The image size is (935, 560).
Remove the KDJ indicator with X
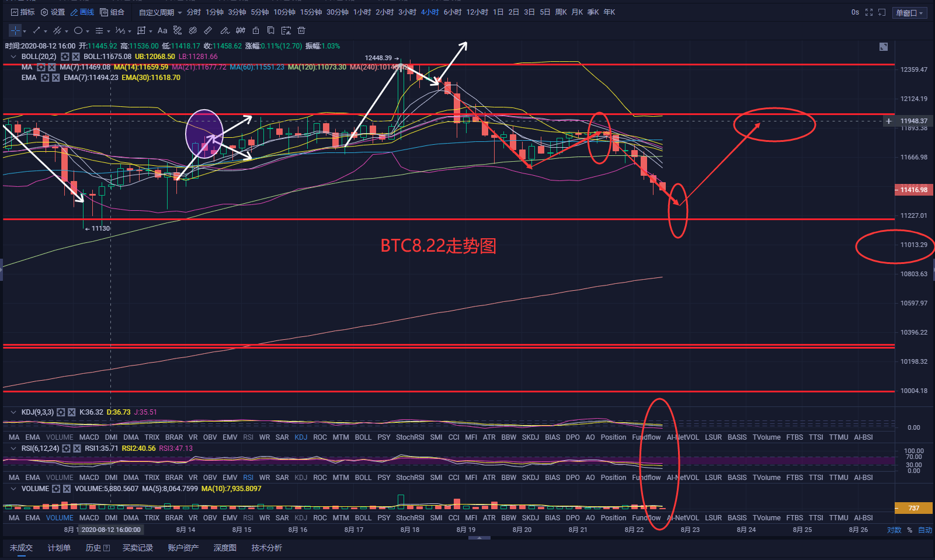[72, 412]
